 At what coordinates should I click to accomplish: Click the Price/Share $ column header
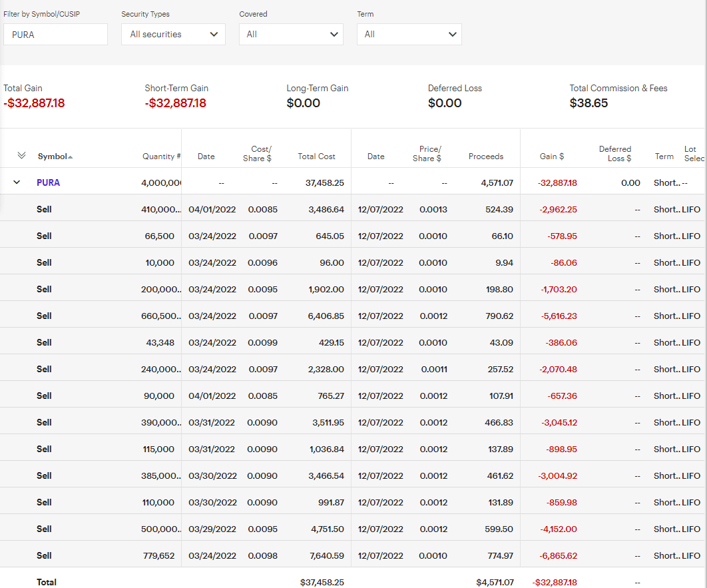pyautogui.click(x=429, y=153)
